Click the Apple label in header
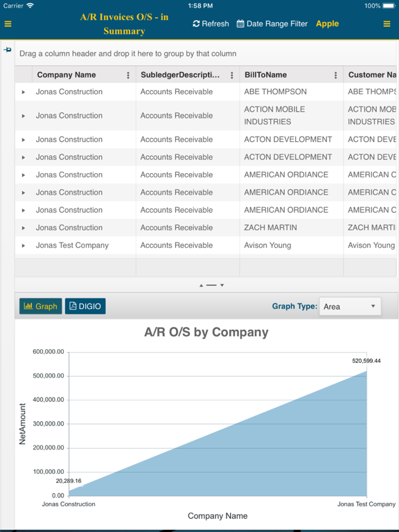The height and width of the screenshot is (532, 399). [x=328, y=24]
